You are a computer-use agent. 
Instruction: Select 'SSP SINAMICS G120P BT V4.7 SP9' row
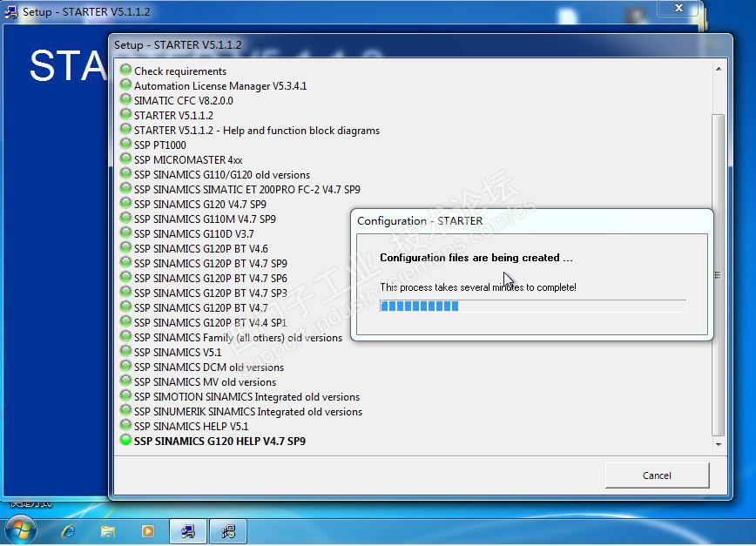coord(210,264)
